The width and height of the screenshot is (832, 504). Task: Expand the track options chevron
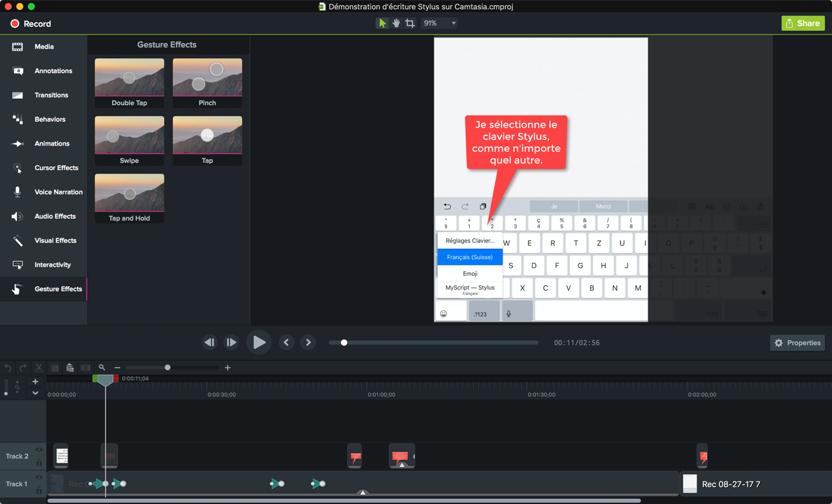point(35,393)
